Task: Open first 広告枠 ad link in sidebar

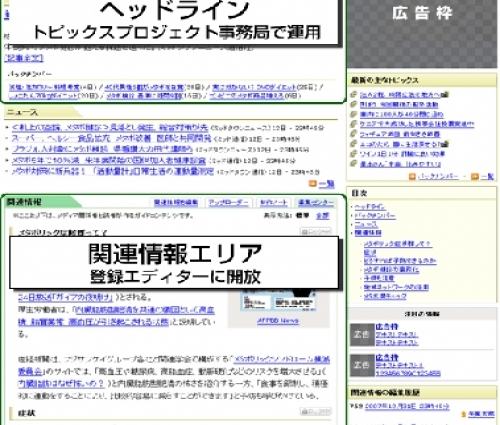Action: tap(387, 327)
